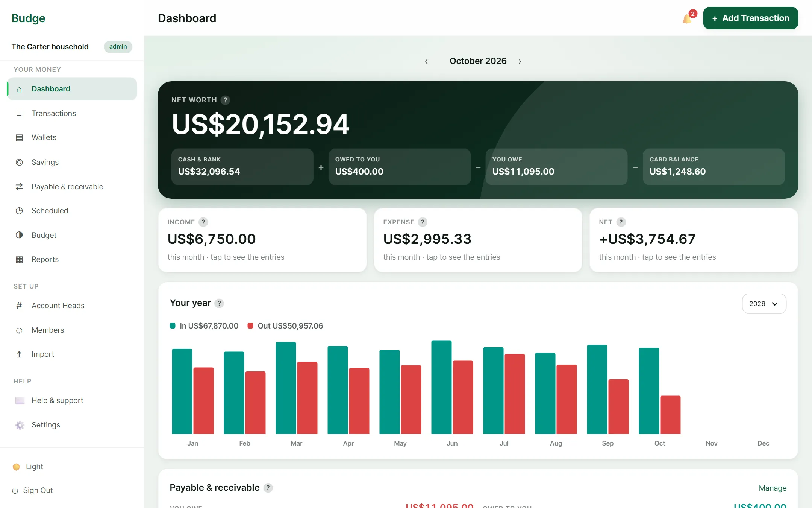Click the Budget half-circle icon
This screenshot has width=812, height=508.
tap(19, 235)
